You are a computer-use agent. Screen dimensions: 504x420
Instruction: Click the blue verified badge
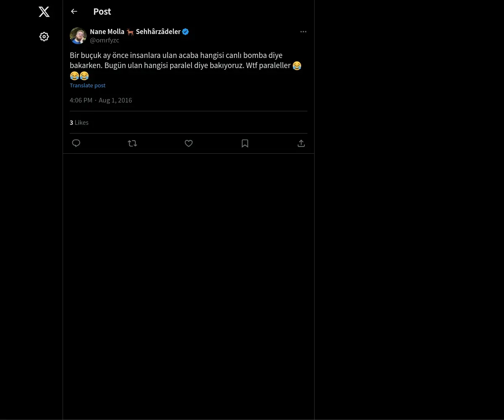pyautogui.click(x=186, y=31)
